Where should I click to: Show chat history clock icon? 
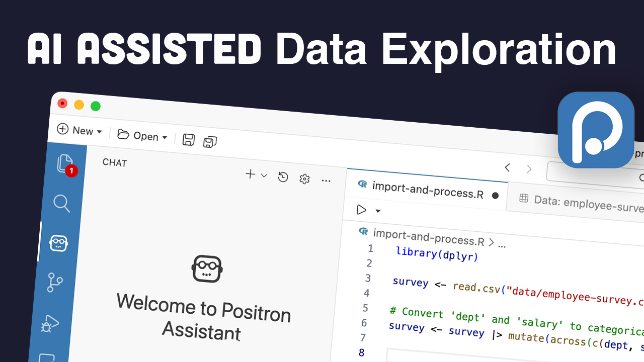283,177
